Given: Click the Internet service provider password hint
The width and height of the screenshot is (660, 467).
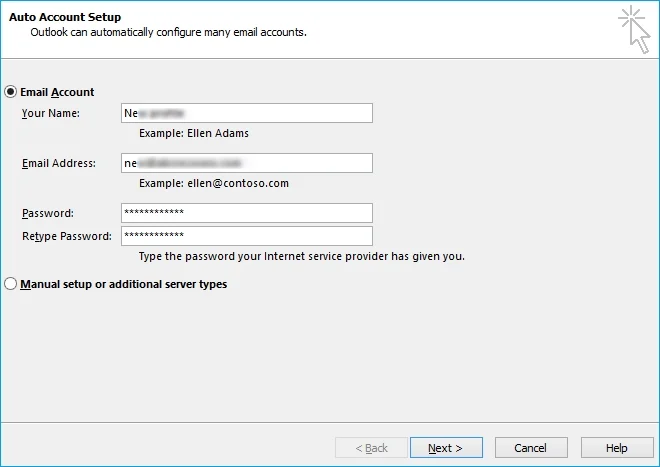Looking at the screenshot, I should click(302, 256).
